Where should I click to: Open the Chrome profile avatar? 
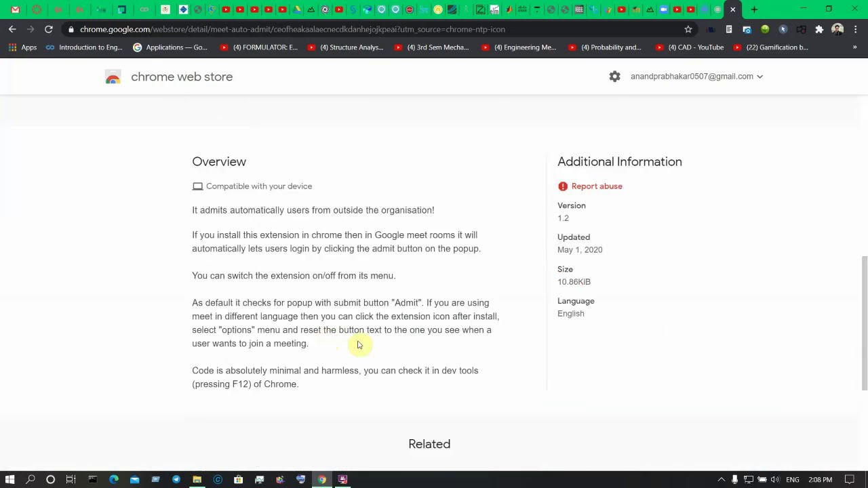point(837,29)
